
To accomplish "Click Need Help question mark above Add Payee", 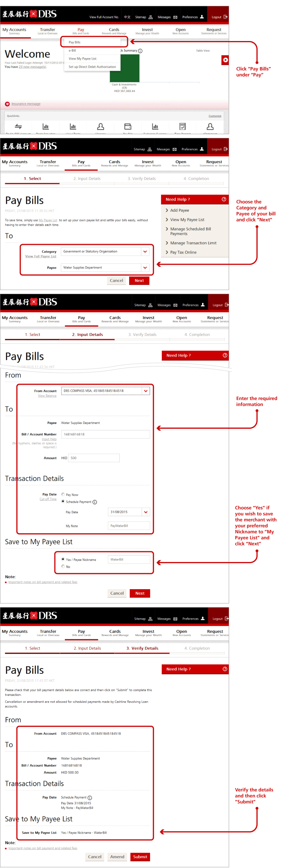I will [x=224, y=199].
